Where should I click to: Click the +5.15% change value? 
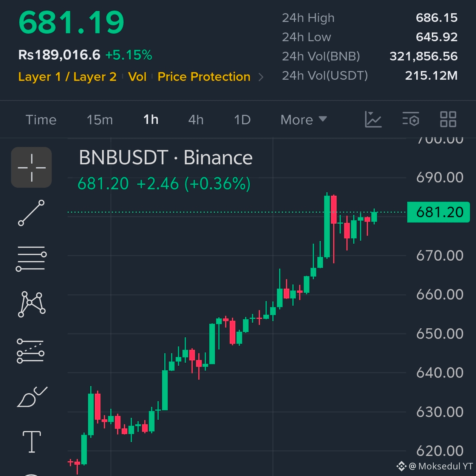pos(129,55)
